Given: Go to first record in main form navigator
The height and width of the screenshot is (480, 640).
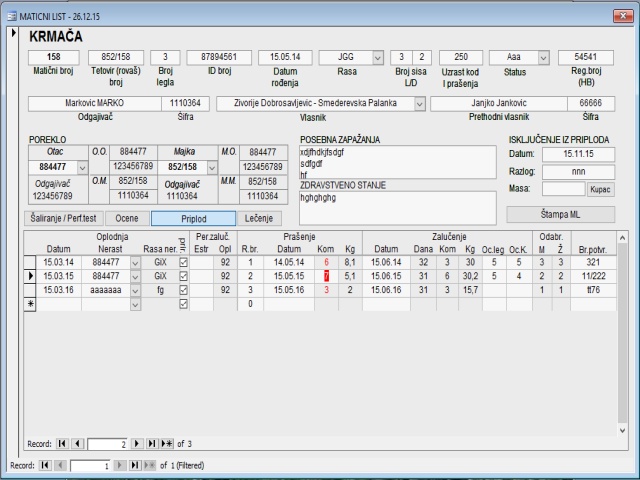Looking at the screenshot, I should [x=45, y=466].
